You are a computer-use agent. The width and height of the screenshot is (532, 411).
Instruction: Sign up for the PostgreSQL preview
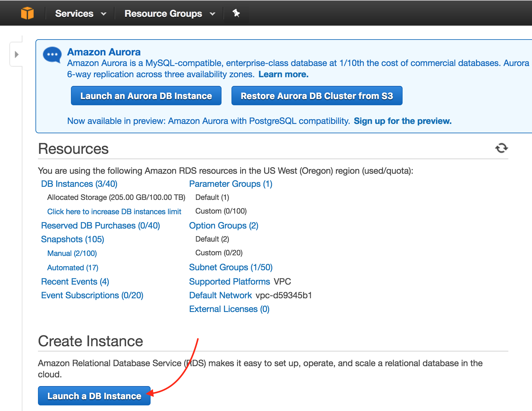pos(403,121)
